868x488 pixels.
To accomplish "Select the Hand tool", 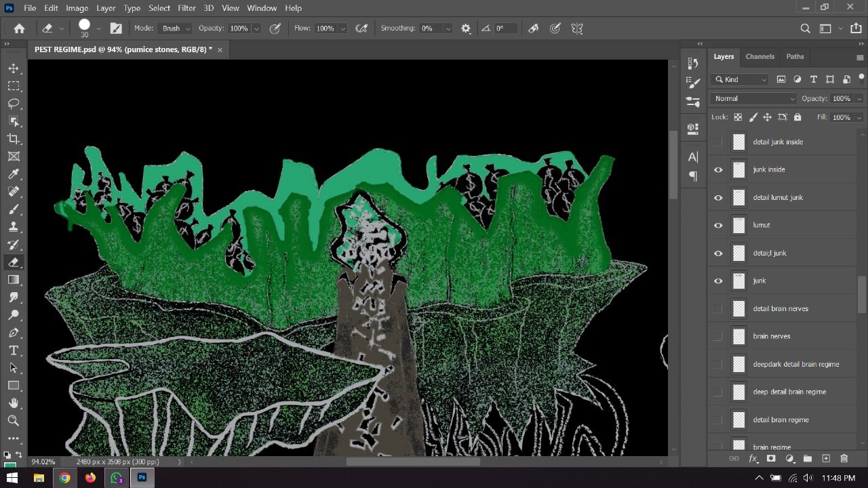I will tap(14, 403).
